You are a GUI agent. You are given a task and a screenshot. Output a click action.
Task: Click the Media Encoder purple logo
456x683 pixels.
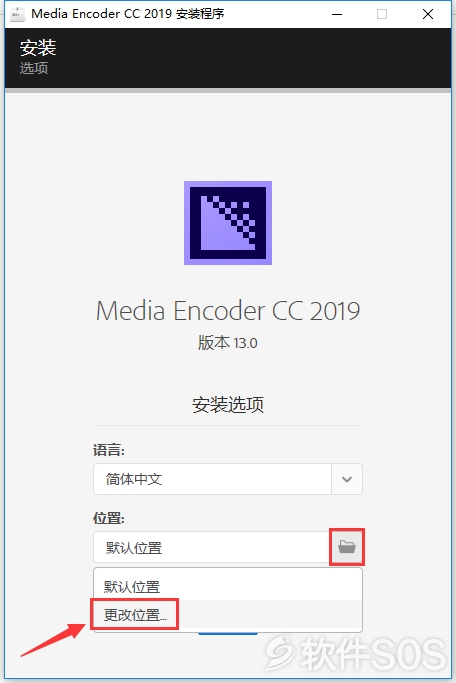228,223
